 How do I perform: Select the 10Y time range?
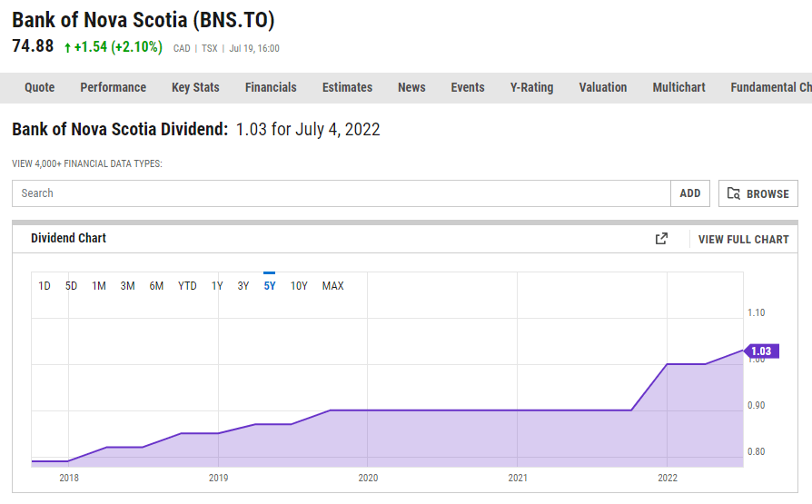[299, 286]
